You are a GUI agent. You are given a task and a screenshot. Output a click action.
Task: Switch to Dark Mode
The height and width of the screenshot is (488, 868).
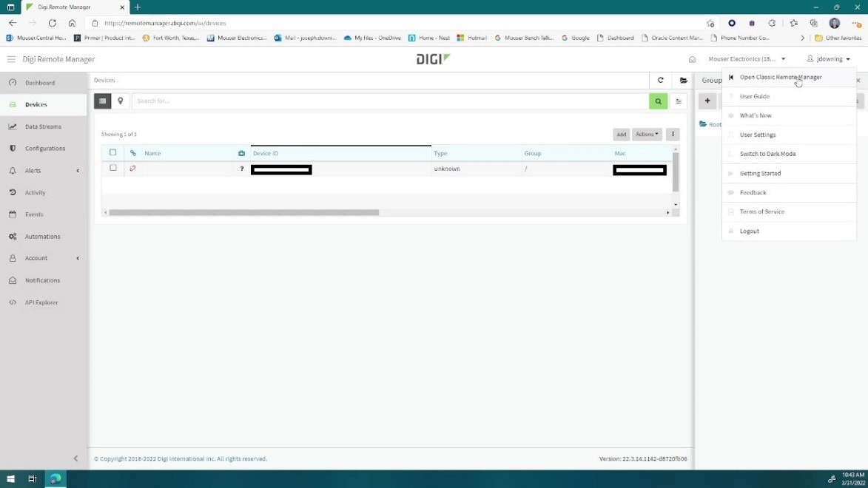[x=767, y=154]
